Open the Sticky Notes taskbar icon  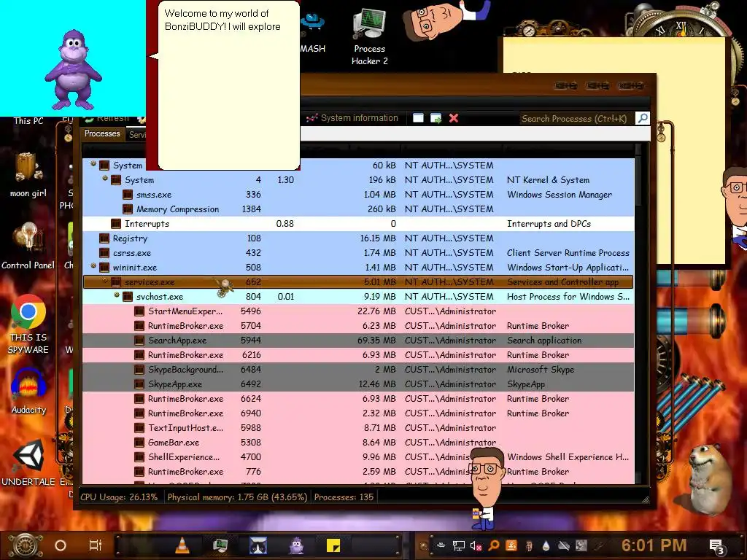[x=333, y=545]
